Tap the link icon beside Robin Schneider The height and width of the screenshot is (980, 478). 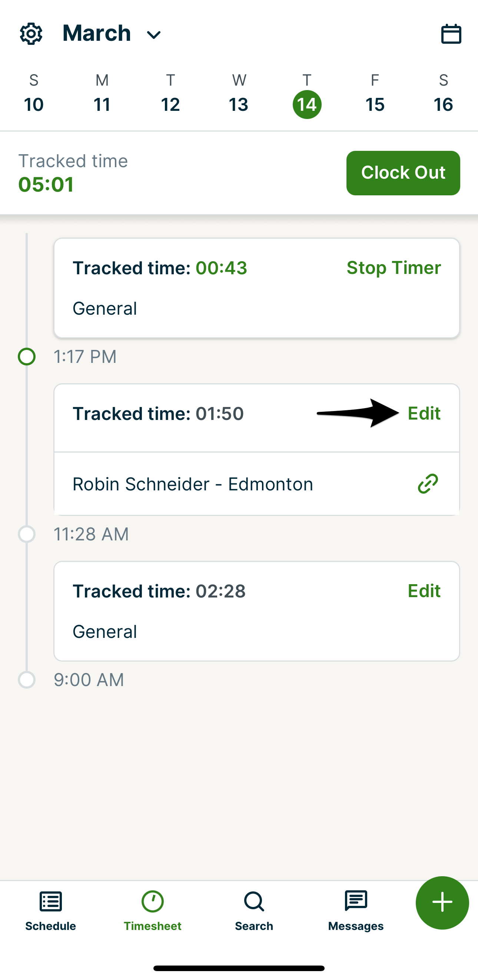428,484
